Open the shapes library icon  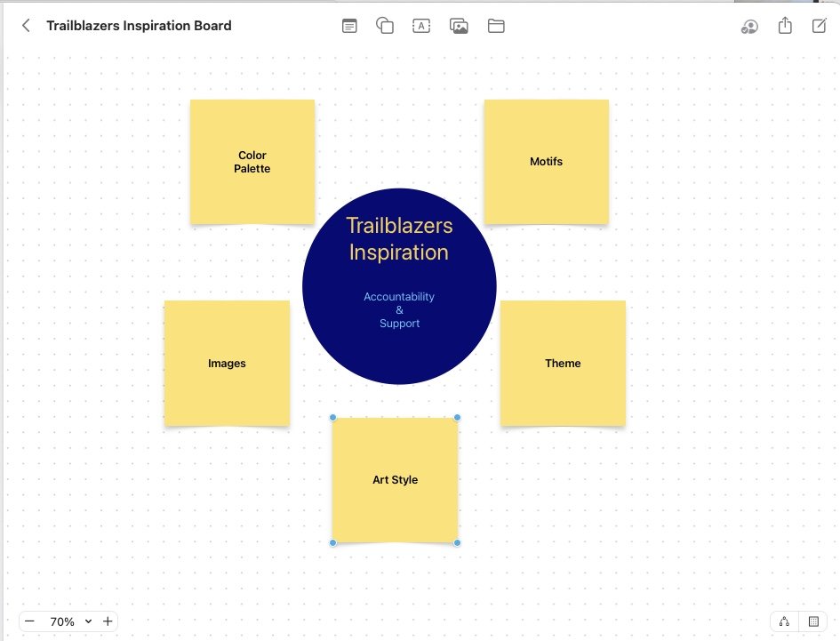pos(385,25)
